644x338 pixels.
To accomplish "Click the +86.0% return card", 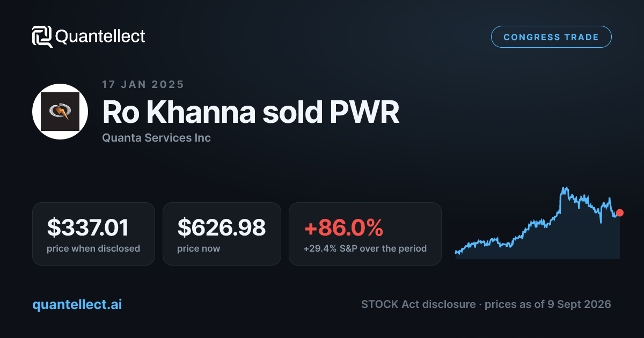I will tap(365, 234).
